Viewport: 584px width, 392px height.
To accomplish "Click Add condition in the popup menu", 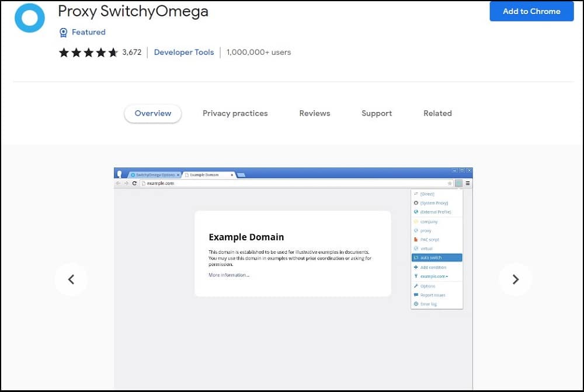I will coord(437,267).
